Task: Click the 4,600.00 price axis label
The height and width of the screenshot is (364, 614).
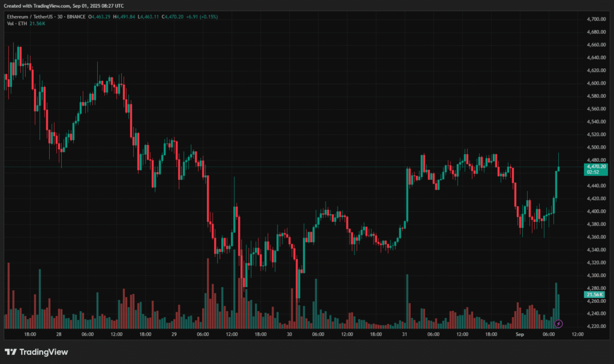Action: click(x=597, y=83)
